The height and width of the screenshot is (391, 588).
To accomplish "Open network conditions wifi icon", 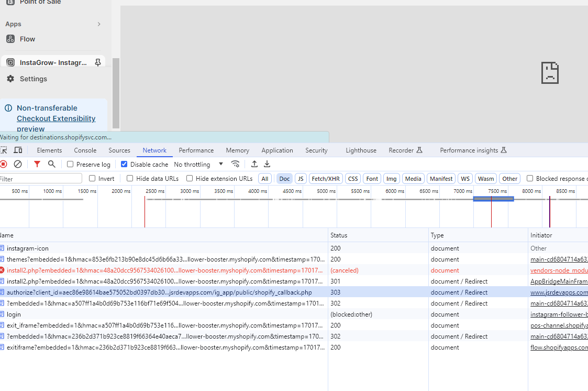I will 235,164.
